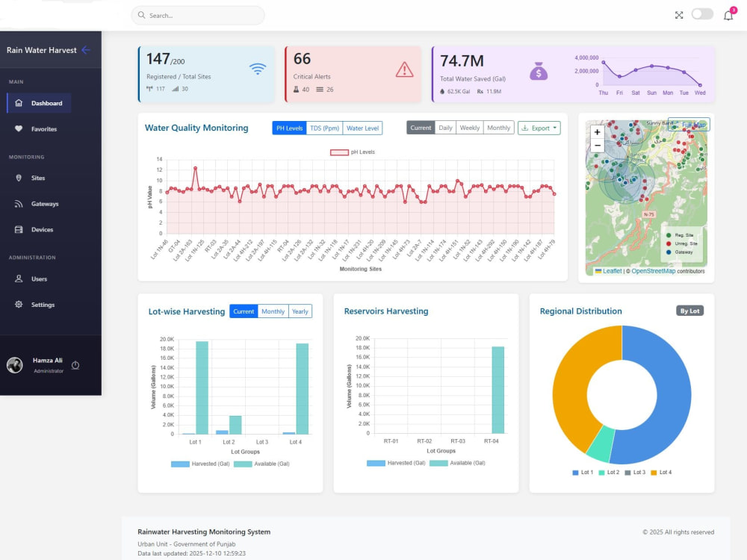Click the Sites location pin icon

19,178
